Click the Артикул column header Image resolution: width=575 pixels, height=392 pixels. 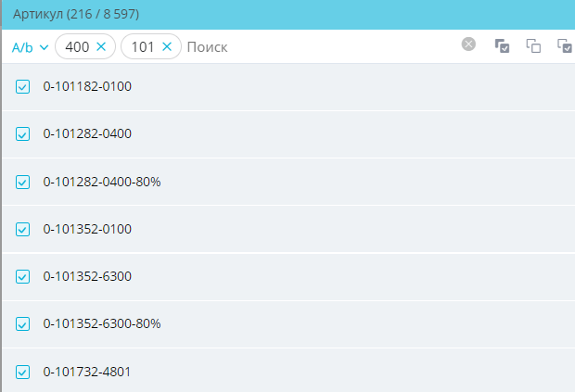point(76,15)
